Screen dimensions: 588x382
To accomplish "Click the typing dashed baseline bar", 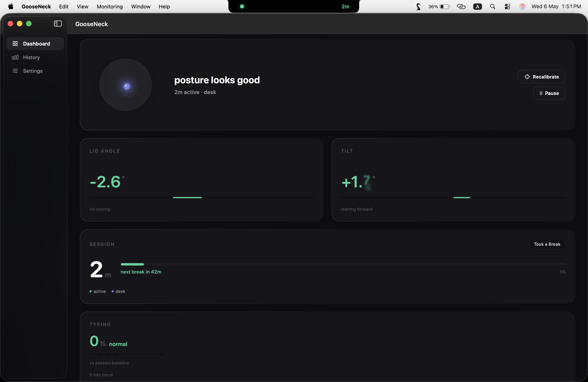I will coord(127,355).
